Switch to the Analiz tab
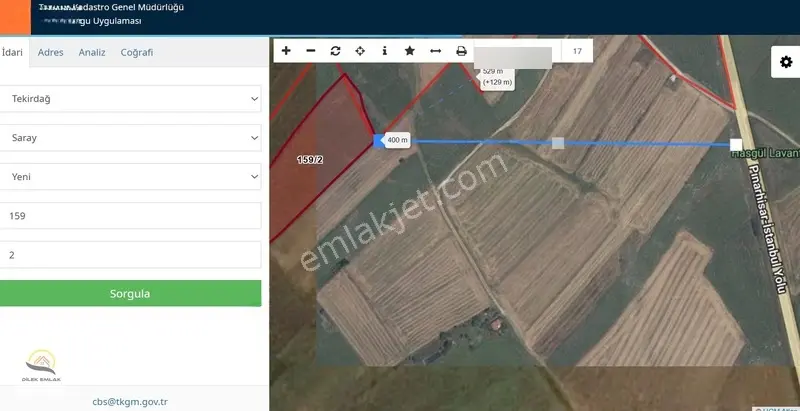The width and height of the screenshot is (800, 411). coord(92,52)
